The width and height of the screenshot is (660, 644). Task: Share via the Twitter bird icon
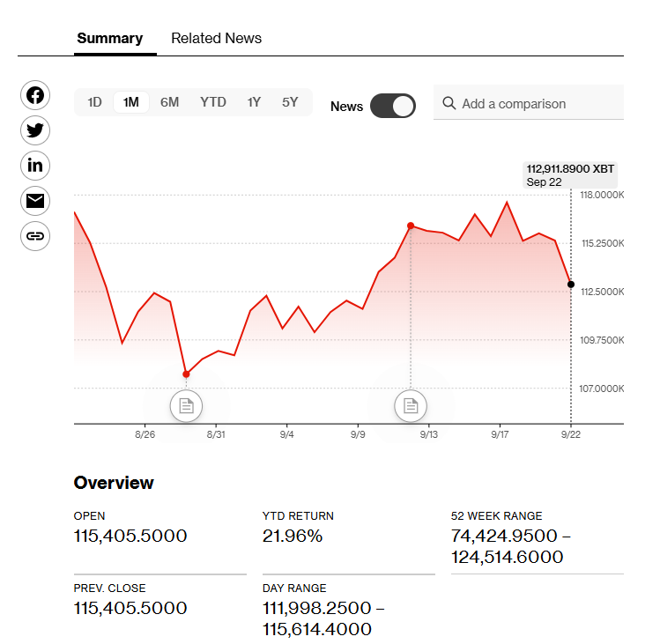coord(35,130)
